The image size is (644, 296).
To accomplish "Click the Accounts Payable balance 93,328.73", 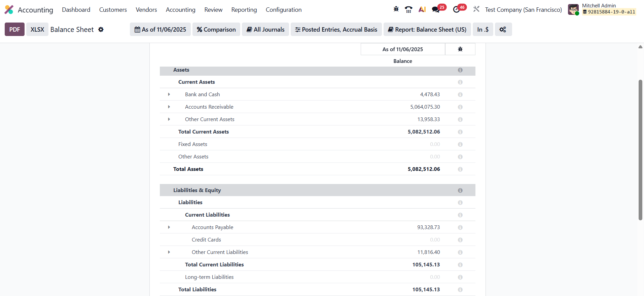I will tap(428, 227).
